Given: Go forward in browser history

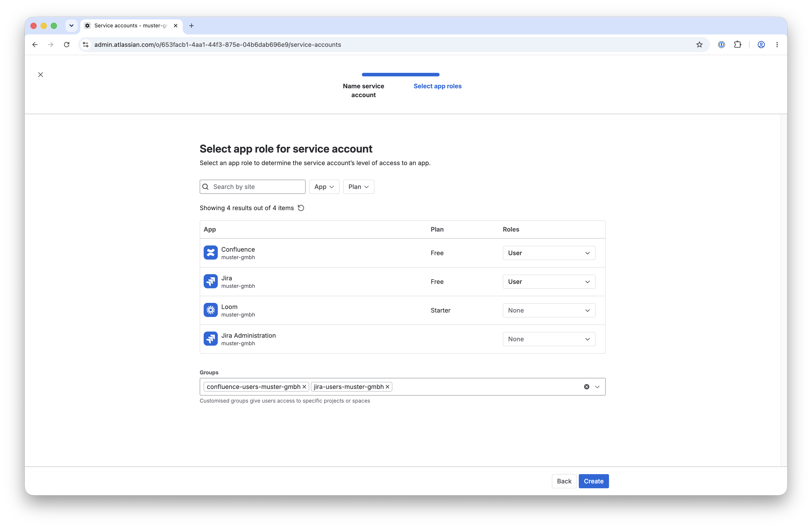Looking at the screenshot, I should [51, 45].
